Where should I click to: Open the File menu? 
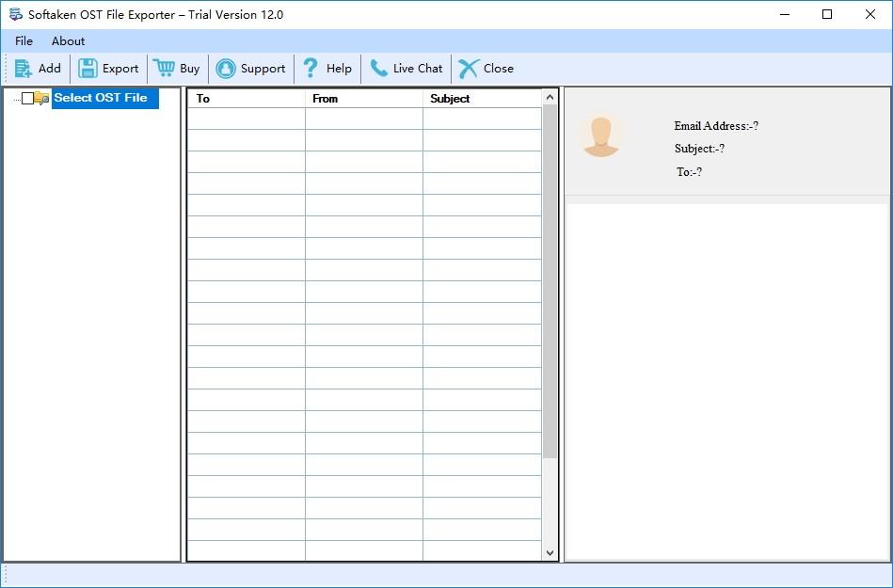coord(24,41)
